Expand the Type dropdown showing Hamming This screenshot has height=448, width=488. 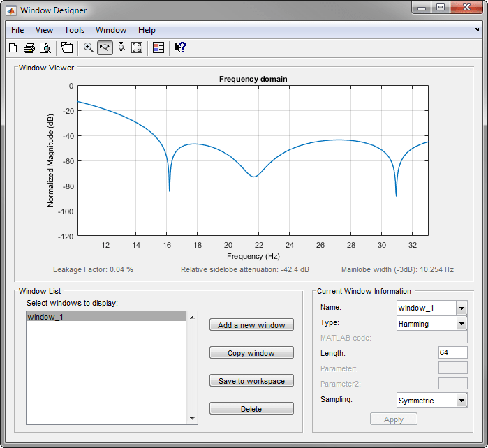461,324
